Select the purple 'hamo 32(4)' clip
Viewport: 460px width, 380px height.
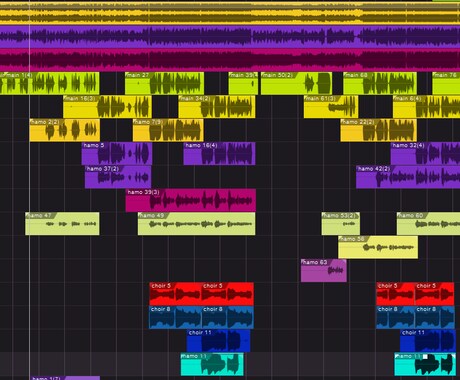425,154
